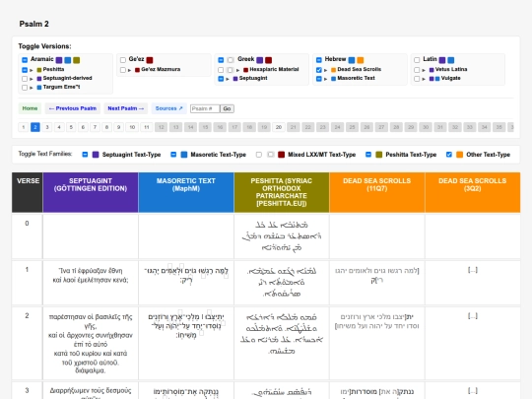Go to the Next Psalm
Image resolution: width=532 pixels, height=399 pixels.
click(x=126, y=108)
